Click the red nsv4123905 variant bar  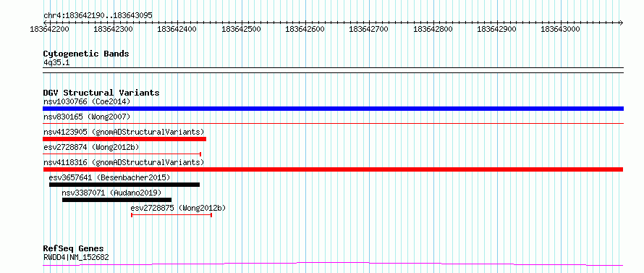[x=124, y=139]
